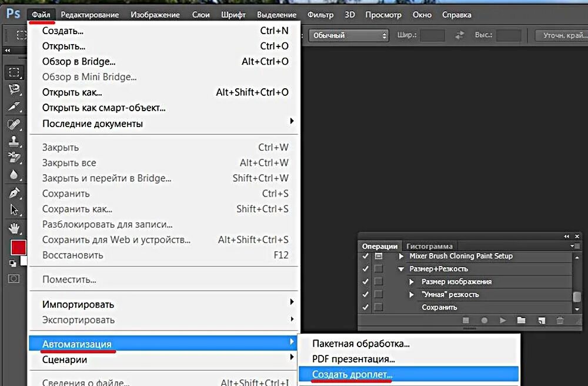Click the Stop button in Операции panel
Image resolution: width=588 pixels, height=386 pixels.
[466, 321]
